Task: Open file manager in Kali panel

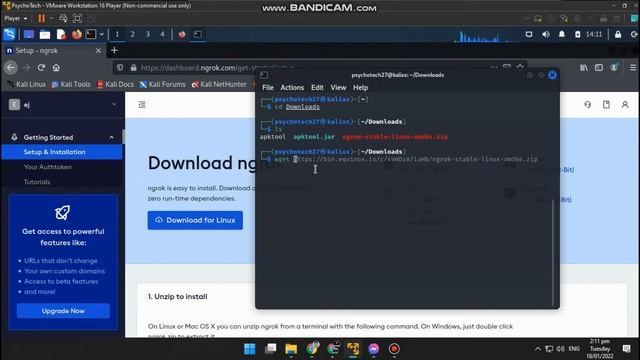Action: (45, 35)
